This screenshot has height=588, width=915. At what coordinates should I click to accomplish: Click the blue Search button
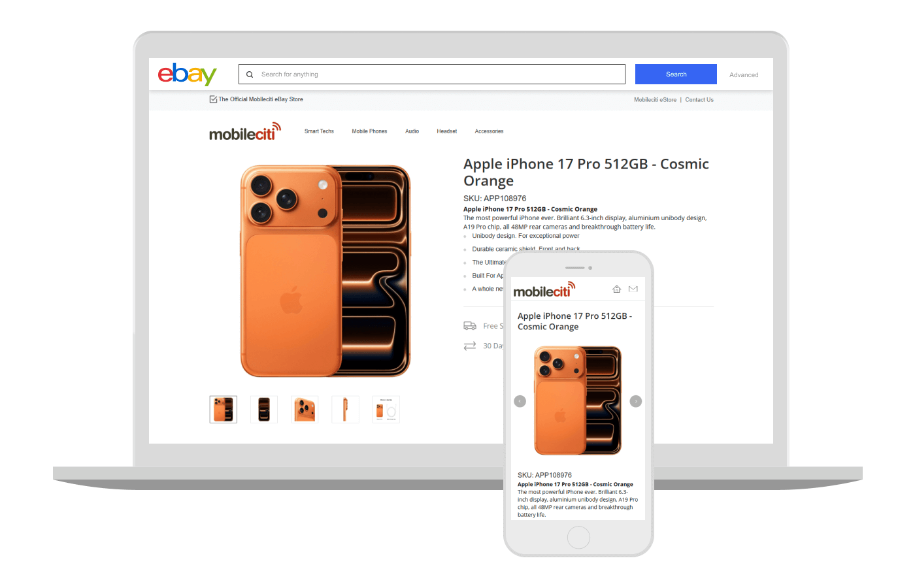(x=676, y=74)
